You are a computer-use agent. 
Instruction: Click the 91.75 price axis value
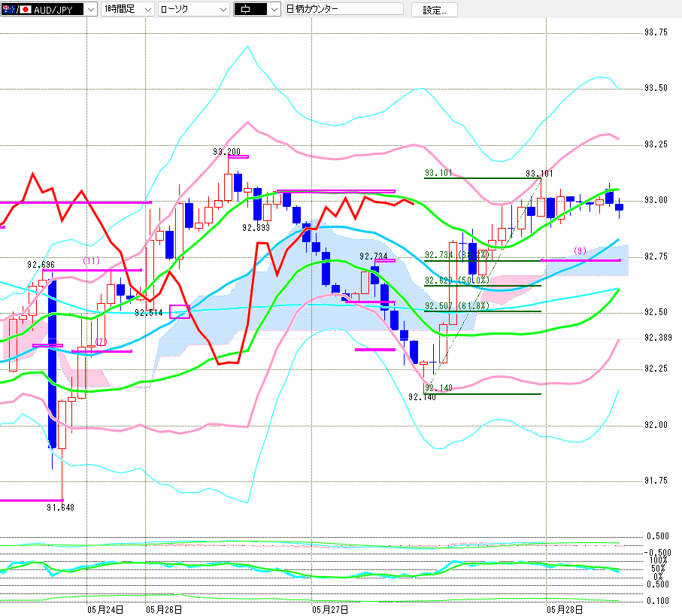(x=656, y=481)
